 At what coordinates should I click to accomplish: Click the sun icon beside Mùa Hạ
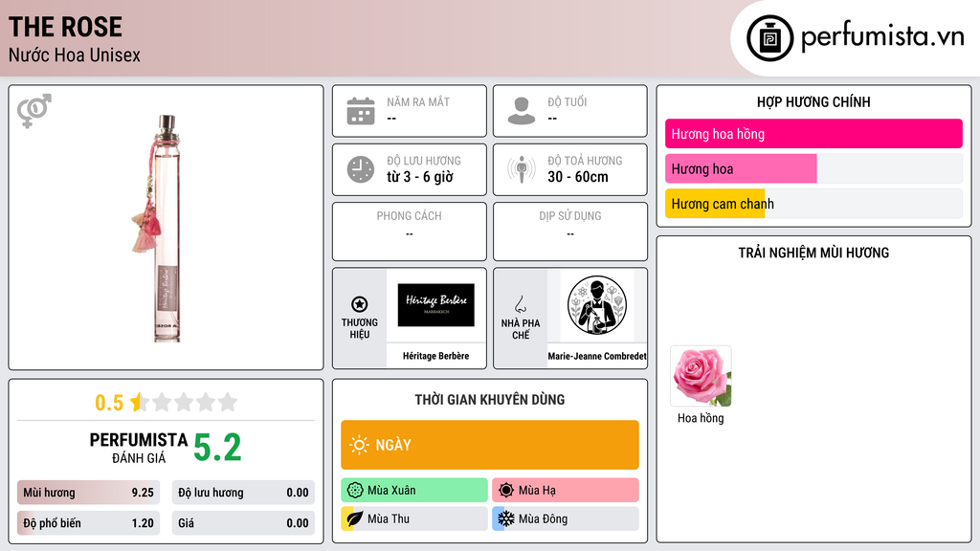(506, 491)
